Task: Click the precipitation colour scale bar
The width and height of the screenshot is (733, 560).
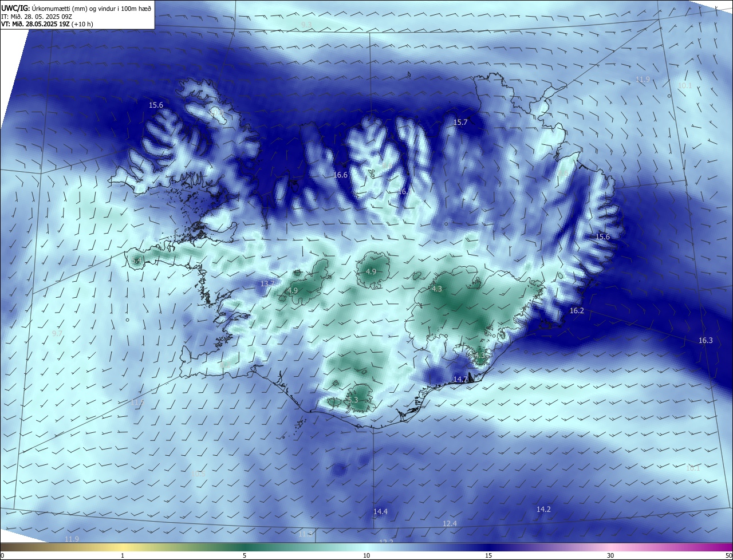Action: pos(366,547)
